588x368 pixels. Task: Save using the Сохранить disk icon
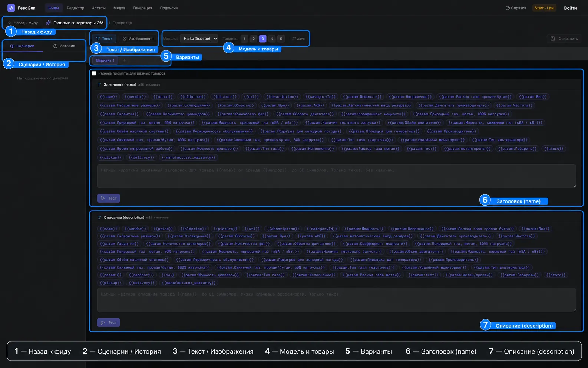pos(564,39)
